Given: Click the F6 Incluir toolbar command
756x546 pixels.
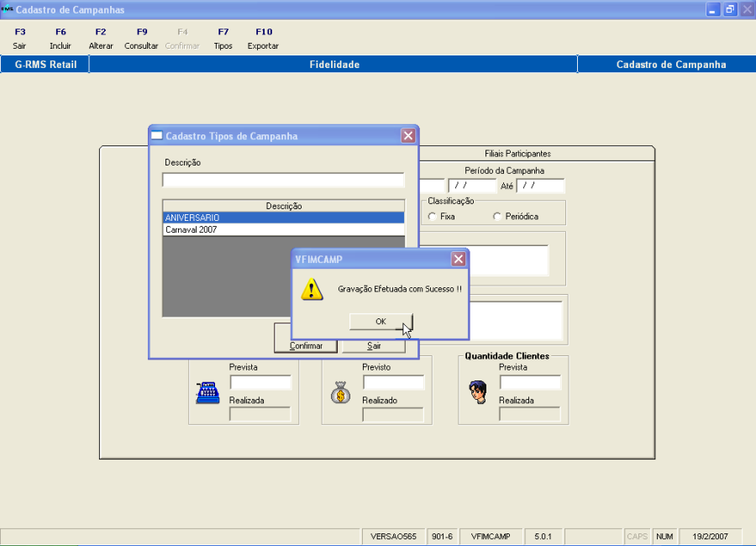Looking at the screenshot, I should [60, 39].
